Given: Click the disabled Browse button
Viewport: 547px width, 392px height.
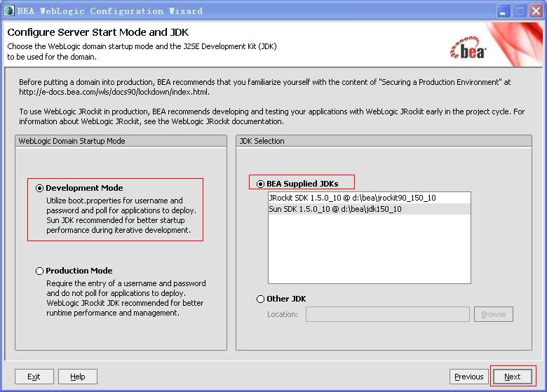Looking at the screenshot, I should point(493,314).
